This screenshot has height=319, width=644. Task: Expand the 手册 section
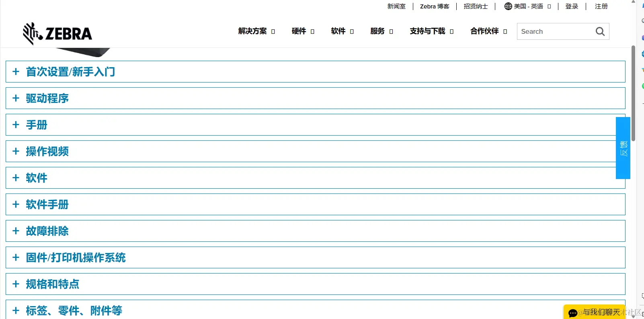pyautogui.click(x=316, y=125)
